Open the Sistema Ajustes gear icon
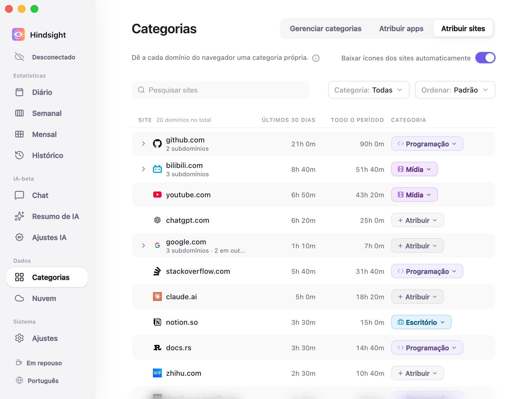 click(19, 338)
